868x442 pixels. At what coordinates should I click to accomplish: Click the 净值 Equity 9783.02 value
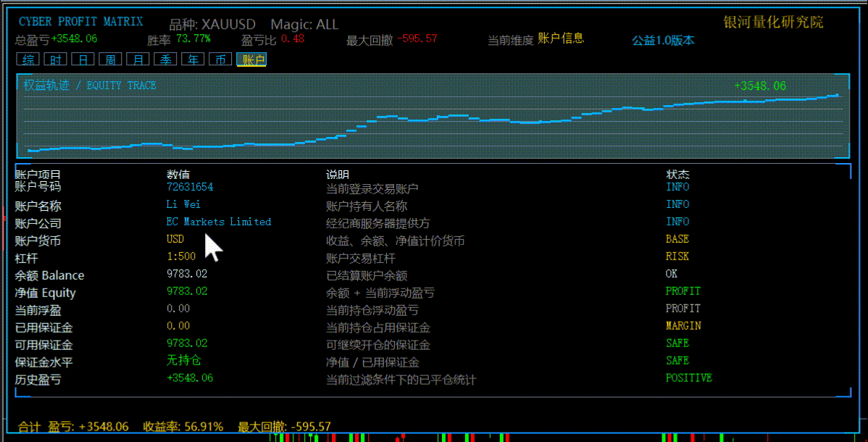point(187,291)
